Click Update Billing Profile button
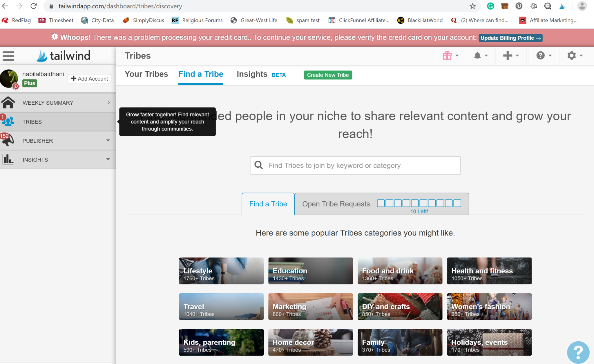This screenshot has width=594, height=364. (x=510, y=38)
